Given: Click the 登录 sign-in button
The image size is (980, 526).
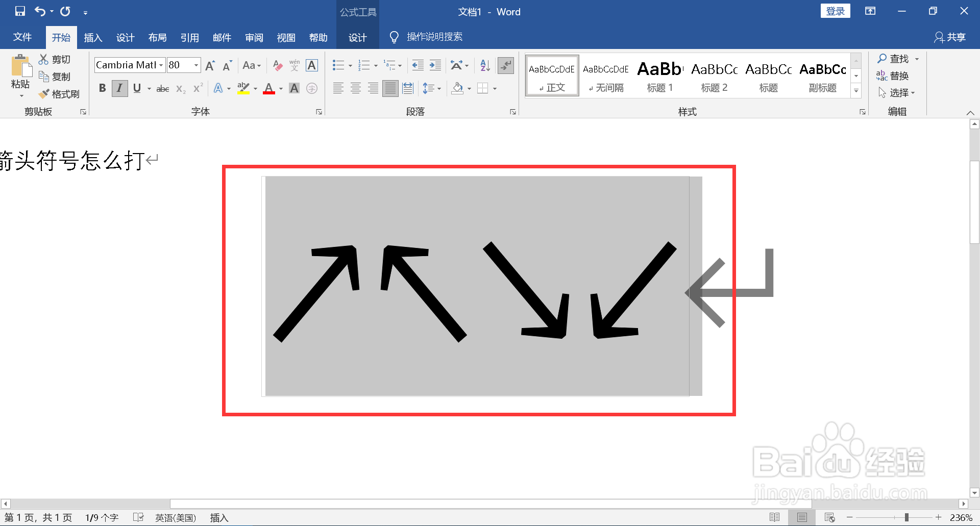Looking at the screenshot, I should (836, 11).
